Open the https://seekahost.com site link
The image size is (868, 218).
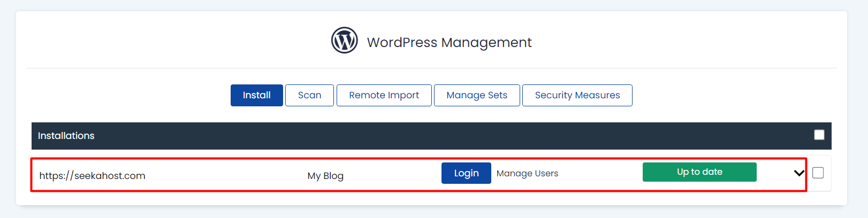click(92, 176)
